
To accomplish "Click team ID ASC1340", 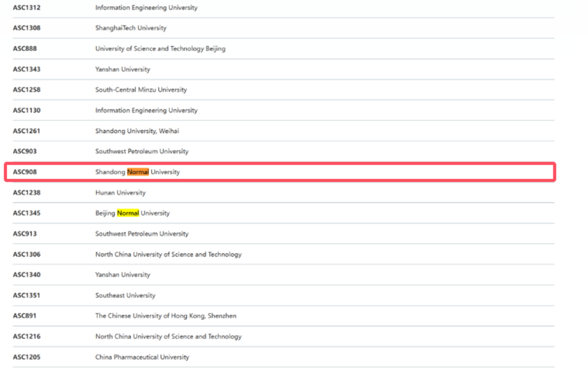I will pyautogui.click(x=27, y=275).
